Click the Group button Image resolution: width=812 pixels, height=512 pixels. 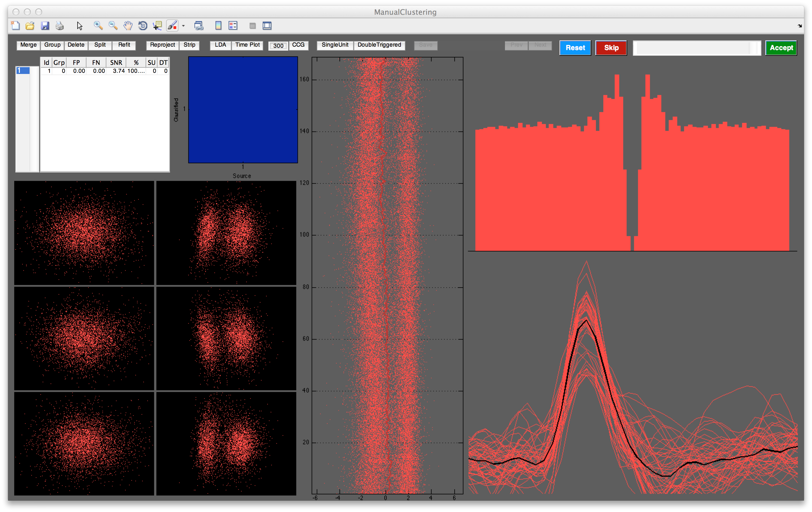[53, 45]
